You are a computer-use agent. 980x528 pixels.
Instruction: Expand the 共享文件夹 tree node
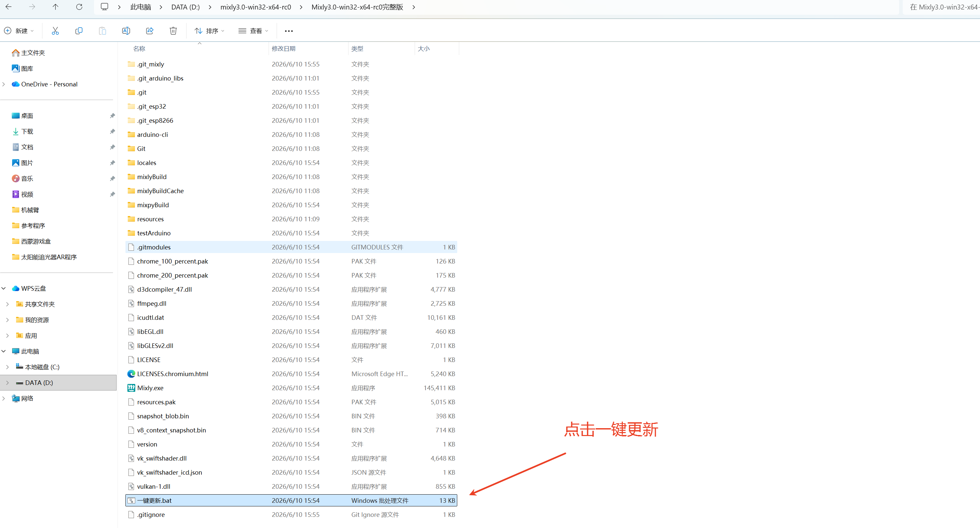tap(8, 304)
